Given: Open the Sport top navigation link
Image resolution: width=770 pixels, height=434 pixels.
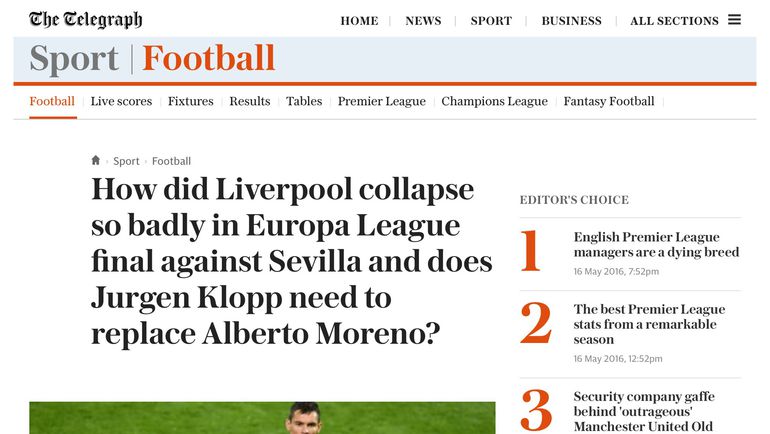Looking at the screenshot, I should [x=491, y=21].
